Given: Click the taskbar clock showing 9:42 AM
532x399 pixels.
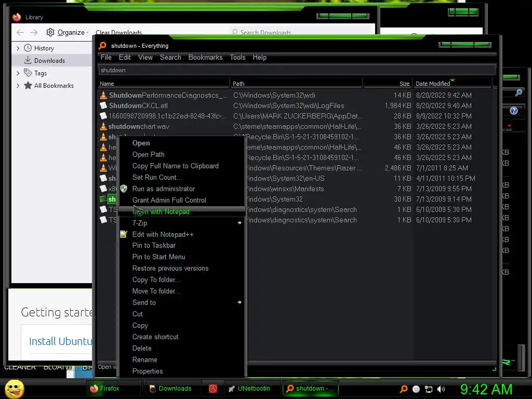Looking at the screenshot, I should (x=486, y=389).
